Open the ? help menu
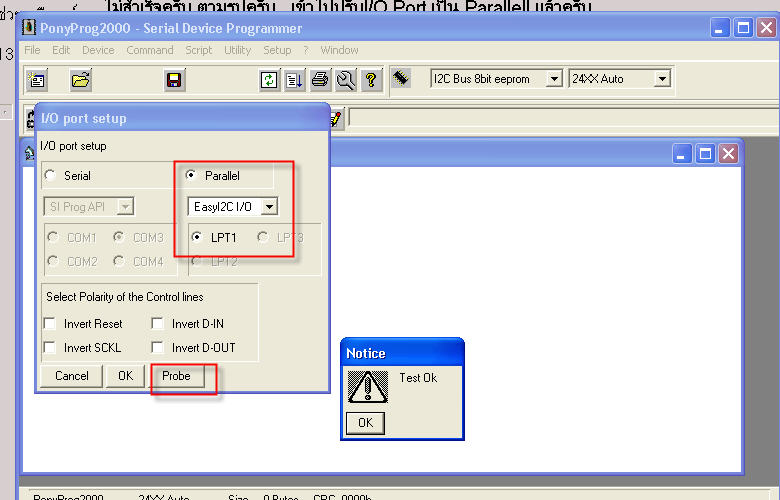Screen dimensions: 780x500 (x=306, y=50)
